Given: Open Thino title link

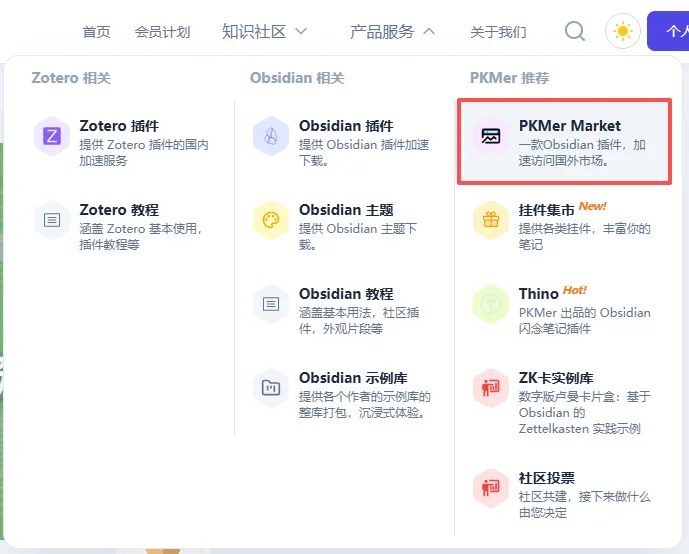Looking at the screenshot, I should coord(538,294).
